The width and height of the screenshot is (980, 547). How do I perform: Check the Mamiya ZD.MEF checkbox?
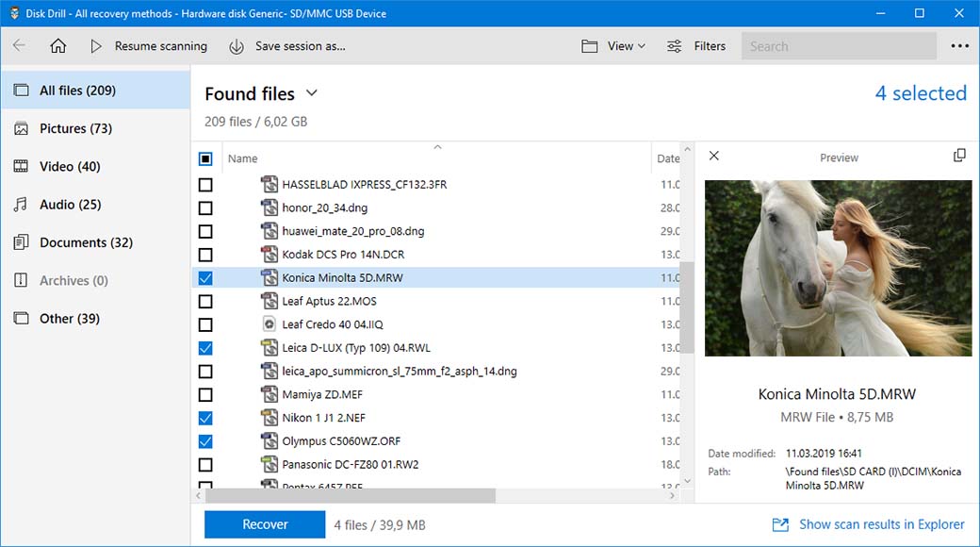(x=205, y=395)
